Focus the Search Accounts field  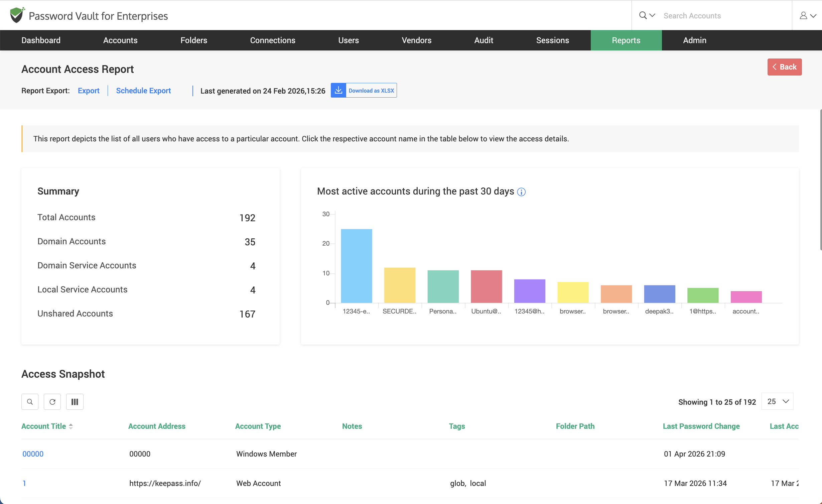(725, 16)
